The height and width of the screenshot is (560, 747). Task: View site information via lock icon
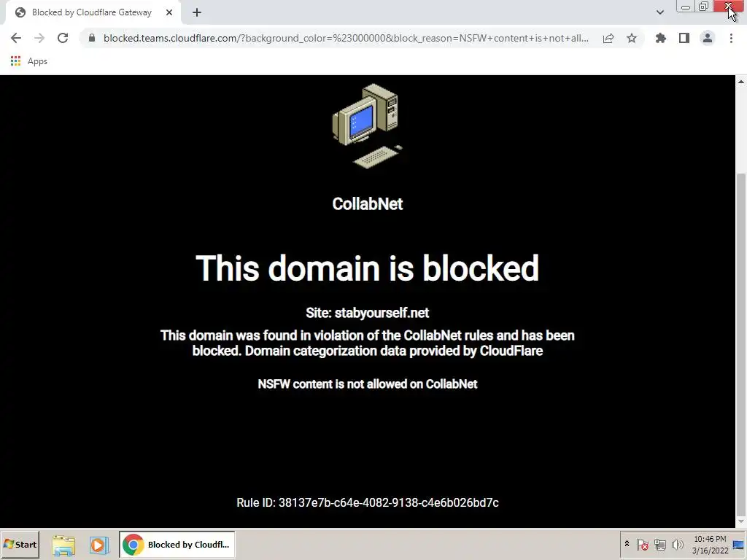coord(92,38)
